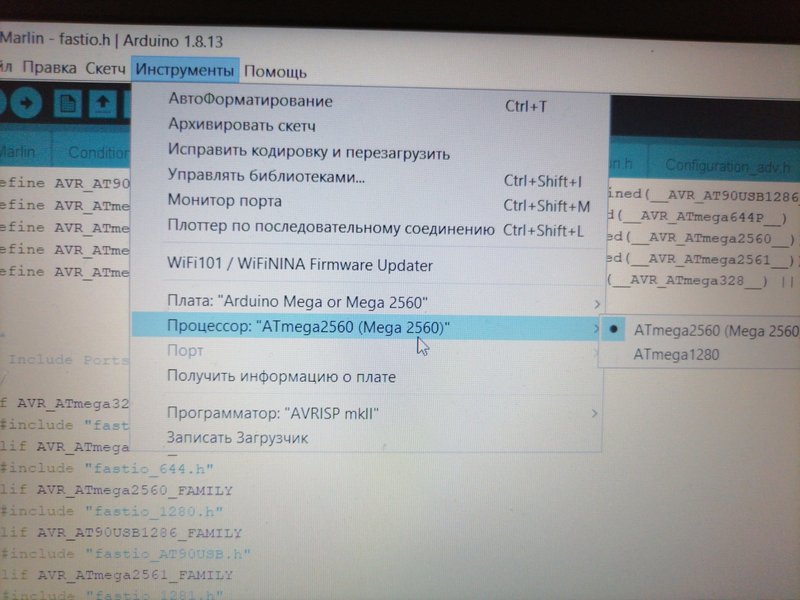Open the Помощь menu
800x600 pixels.
[x=275, y=71]
